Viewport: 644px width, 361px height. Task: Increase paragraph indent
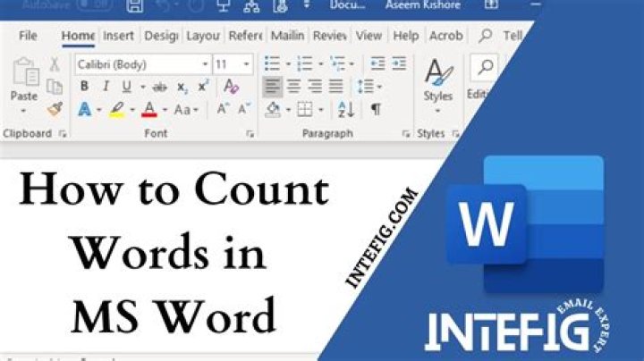399,63
